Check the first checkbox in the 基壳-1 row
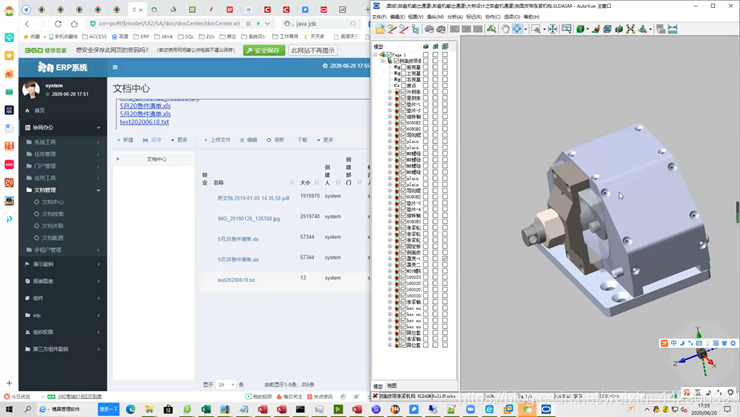This screenshot has width=740, height=417. pyautogui.click(x=426, y=259)
